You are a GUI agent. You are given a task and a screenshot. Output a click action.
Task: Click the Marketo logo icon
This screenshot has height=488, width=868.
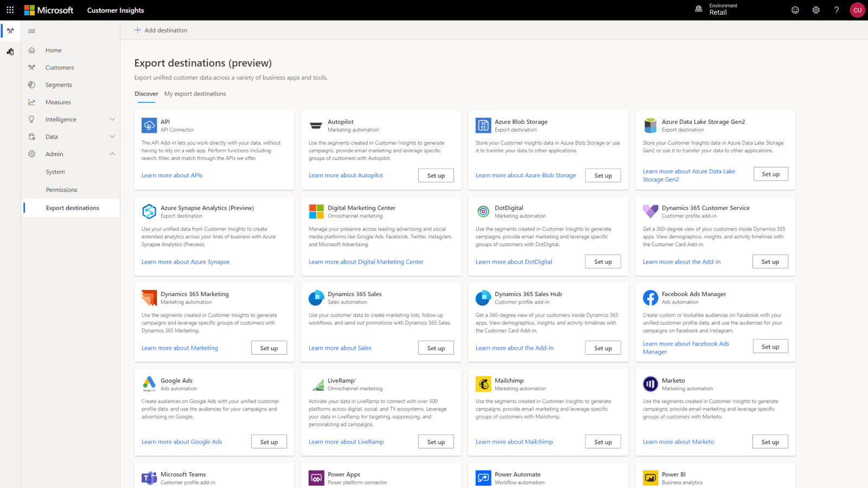tap(650, 384)
